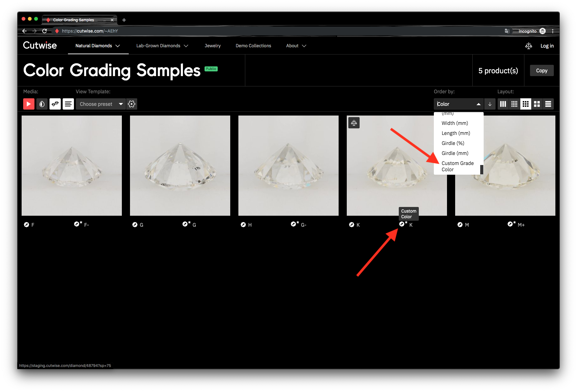Expand the About menu
The image size is (577, 392).
click(x=296, y=46)
